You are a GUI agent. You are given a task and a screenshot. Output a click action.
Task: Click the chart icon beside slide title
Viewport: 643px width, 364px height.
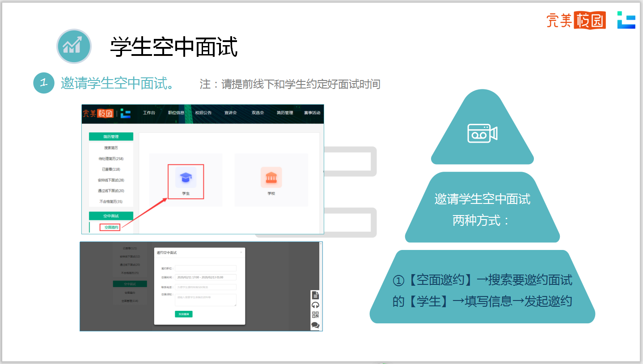point(74,46)
